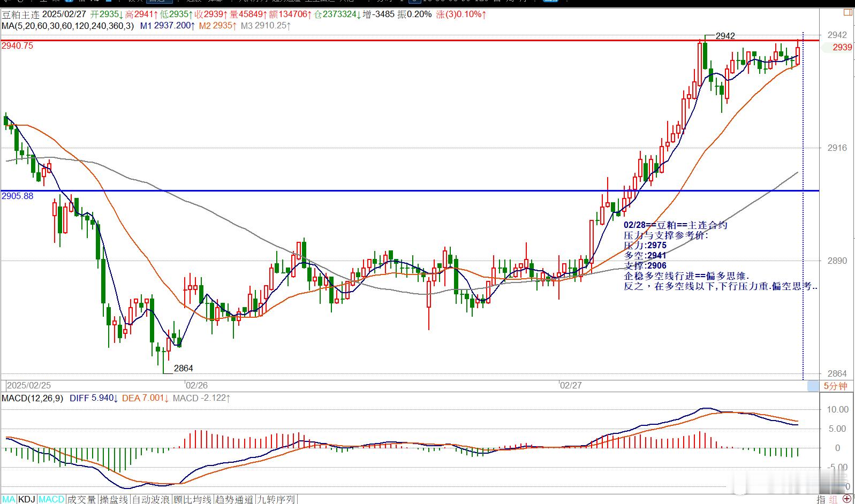Image resolution: width=855 pixels, height=504 pixels.
Task: Click the annotation line starting with 反之
Action: pyautogui.click(x=721, y=286)
